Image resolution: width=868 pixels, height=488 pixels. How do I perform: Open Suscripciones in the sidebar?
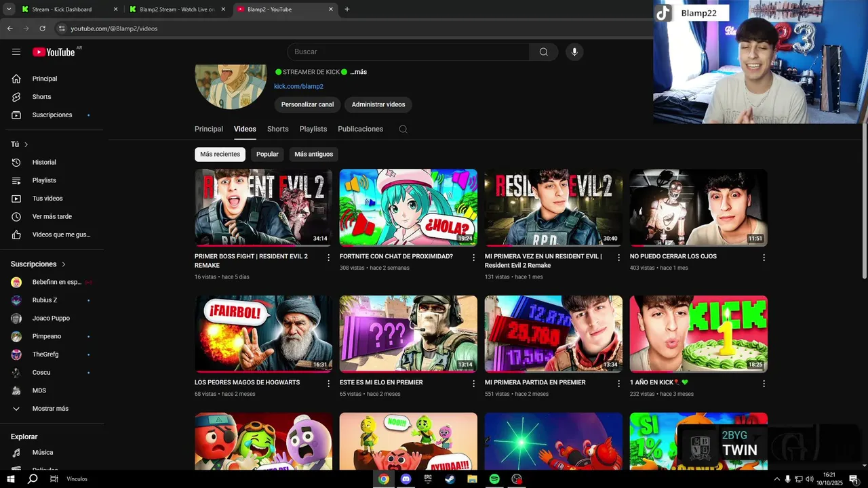pos(53,115)
